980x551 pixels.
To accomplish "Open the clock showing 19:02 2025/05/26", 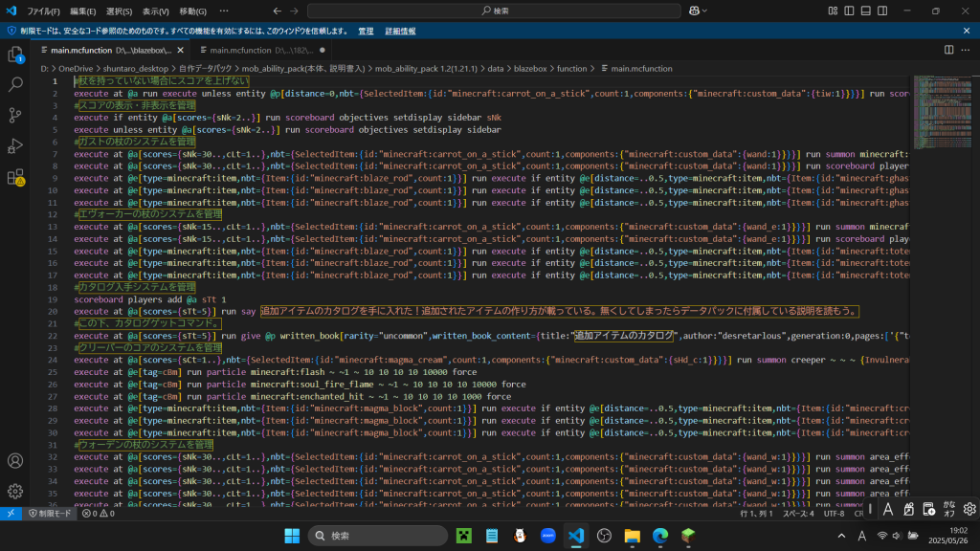I will pyautogui.click(x=948, y=536).
